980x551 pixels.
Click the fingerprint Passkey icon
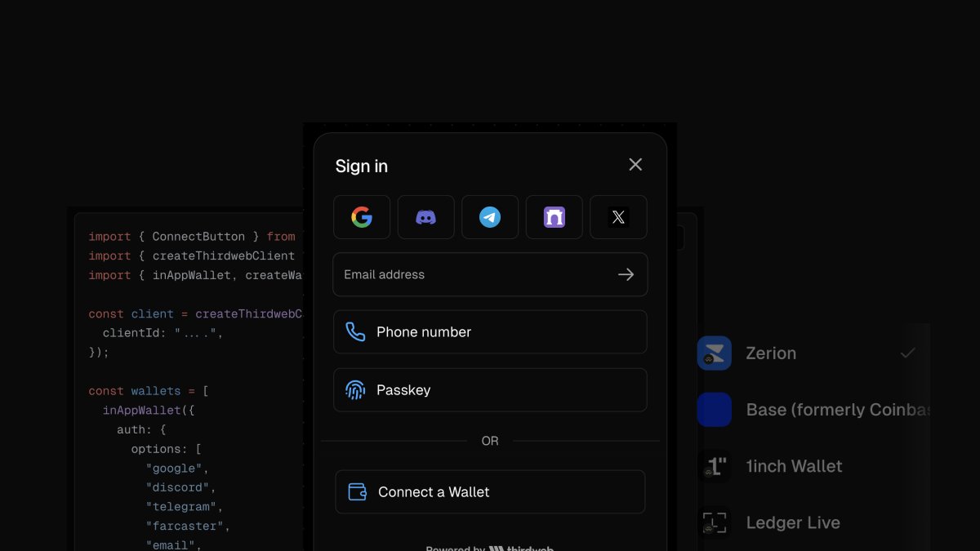point(355,390)
